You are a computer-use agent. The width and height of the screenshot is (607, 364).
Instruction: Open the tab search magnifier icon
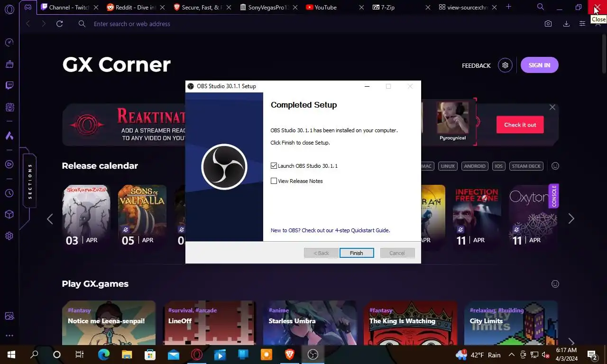click(x=540, y=7)
